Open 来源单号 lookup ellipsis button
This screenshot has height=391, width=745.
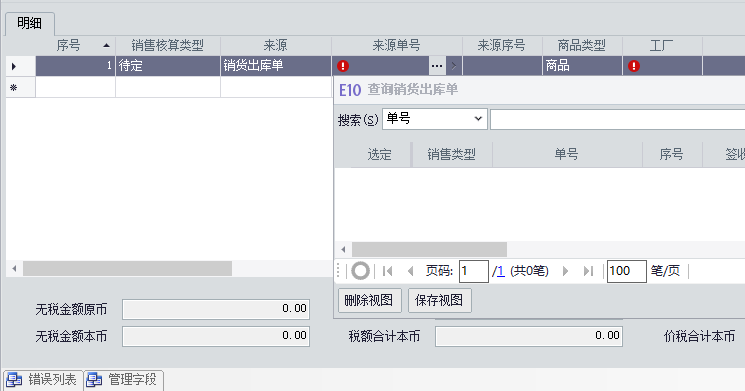tap(437, 66)
